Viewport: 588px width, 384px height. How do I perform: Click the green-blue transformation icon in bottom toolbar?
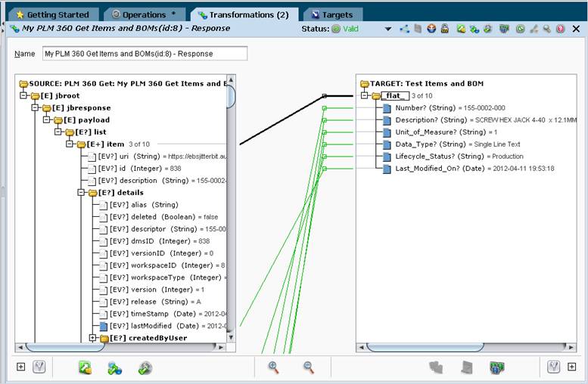[115, 368]
